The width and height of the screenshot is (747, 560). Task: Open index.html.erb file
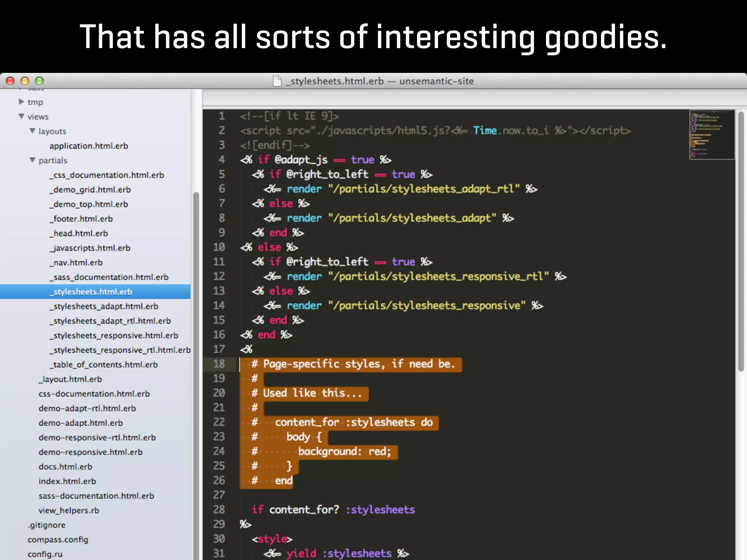[x=67, y=481]
